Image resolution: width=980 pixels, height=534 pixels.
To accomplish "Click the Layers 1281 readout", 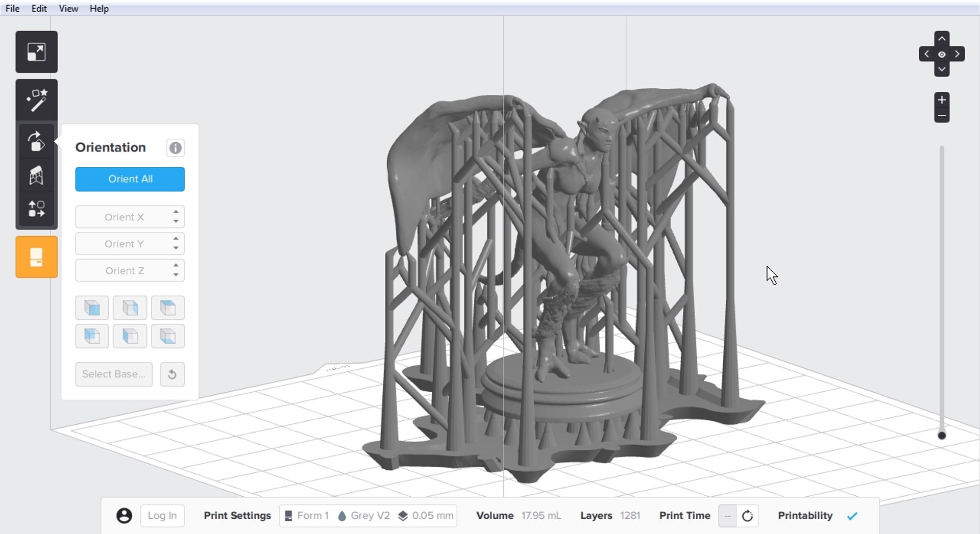I will click(x=610, y=516).
